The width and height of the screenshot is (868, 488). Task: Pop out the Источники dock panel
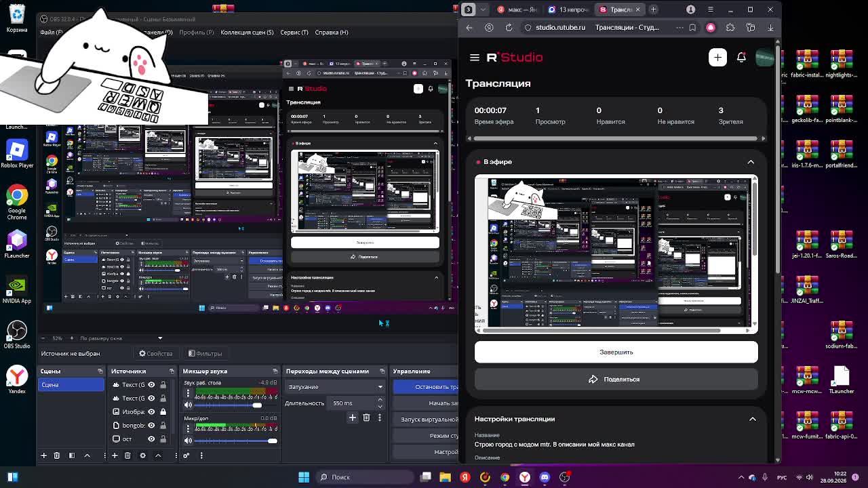point(170,371)
